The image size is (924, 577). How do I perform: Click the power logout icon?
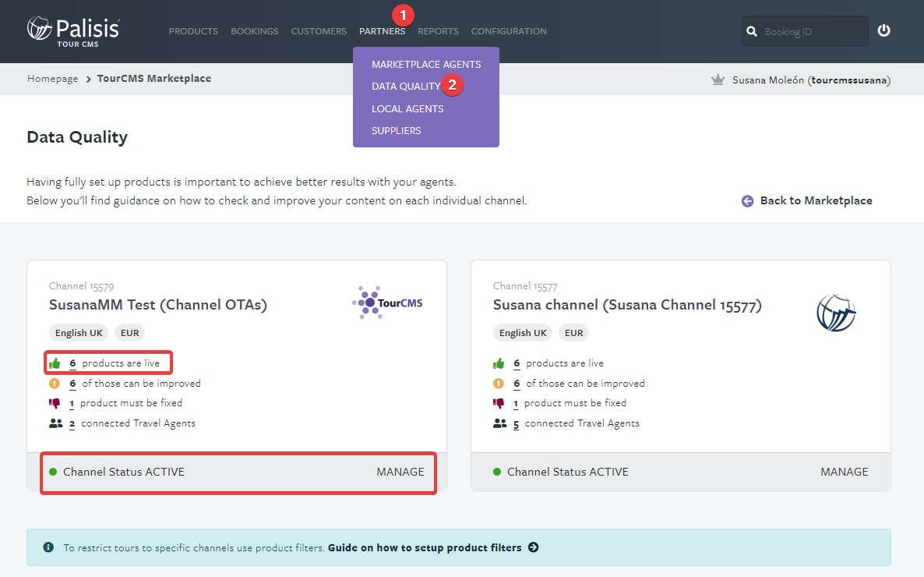click(883, 30)
